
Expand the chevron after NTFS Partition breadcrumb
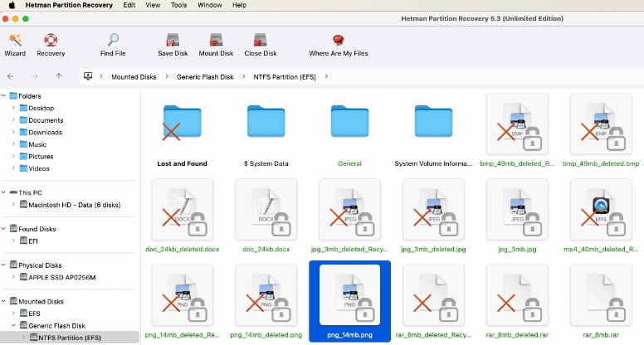(326, 76)
